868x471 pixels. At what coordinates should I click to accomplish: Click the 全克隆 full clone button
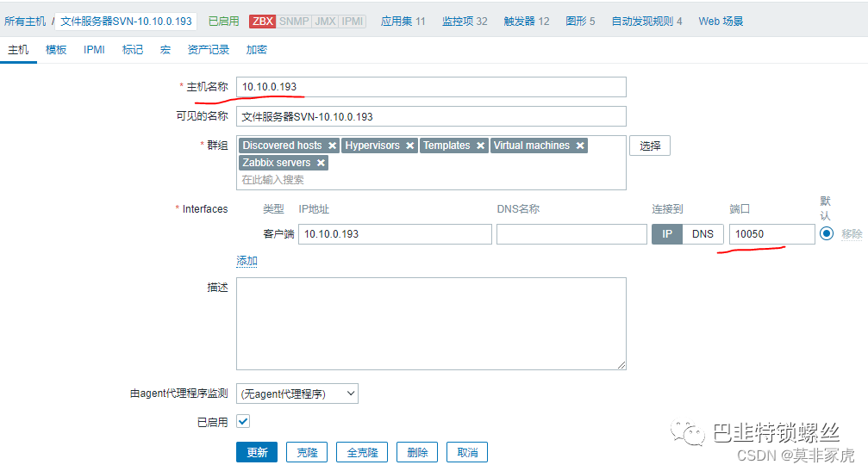[362, 452]
